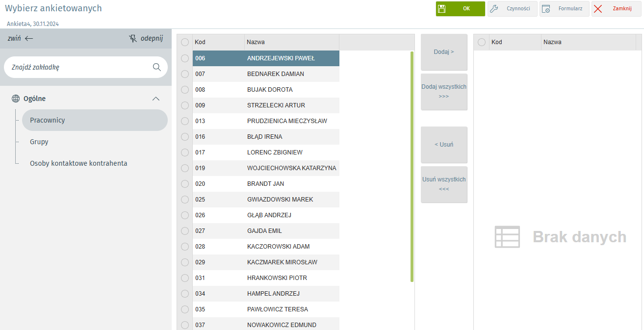The height and width of the screenshot is (330, 644).
Task: Open the Czynności wrench menu
Action: [512, 9]
